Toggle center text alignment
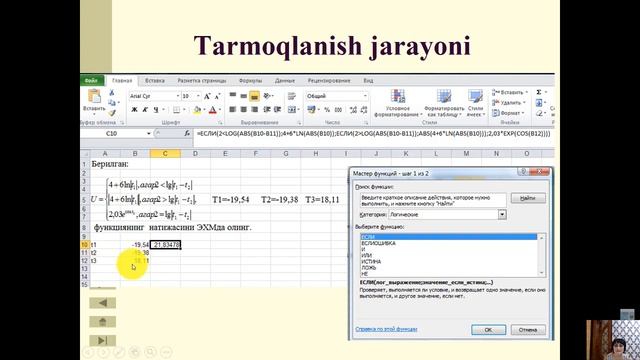 click(244, 109)
